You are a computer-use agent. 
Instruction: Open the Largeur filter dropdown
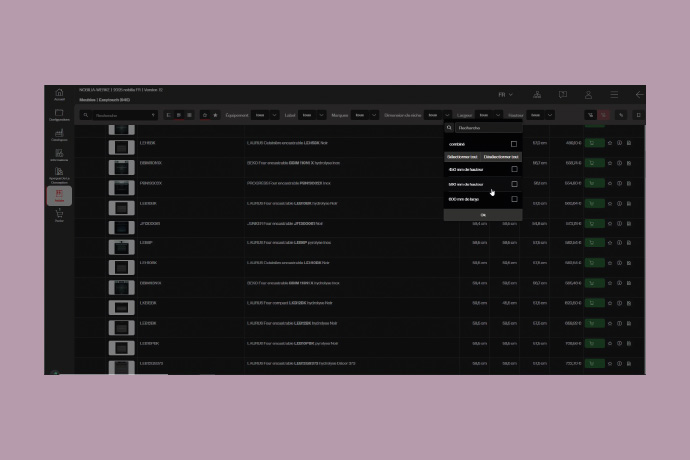click(489, 115)
